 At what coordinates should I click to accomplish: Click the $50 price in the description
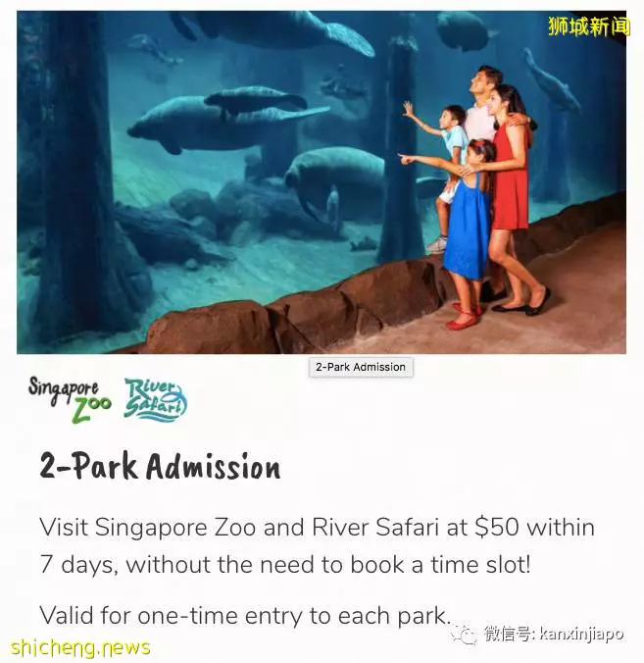(497, 528)
